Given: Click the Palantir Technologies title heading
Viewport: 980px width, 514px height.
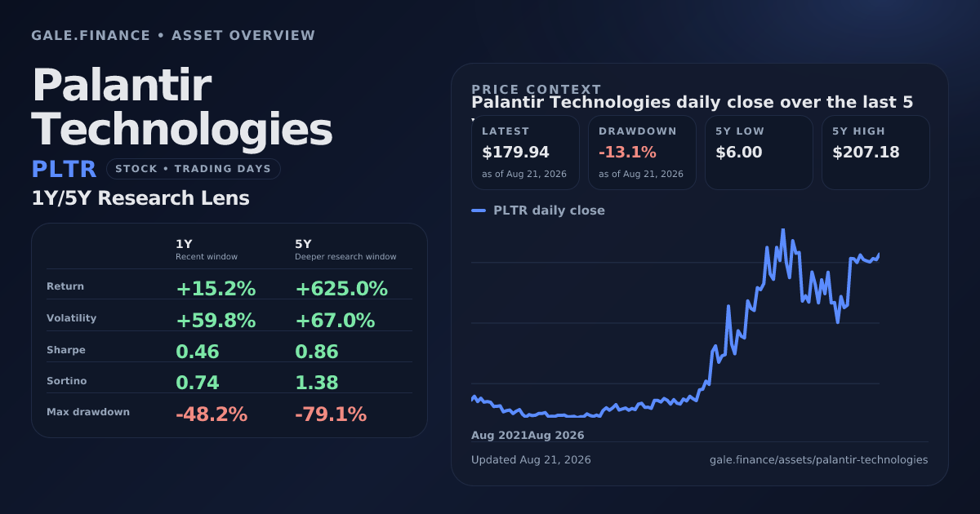Looking at the screenshot, I should (x=182, y=108).
